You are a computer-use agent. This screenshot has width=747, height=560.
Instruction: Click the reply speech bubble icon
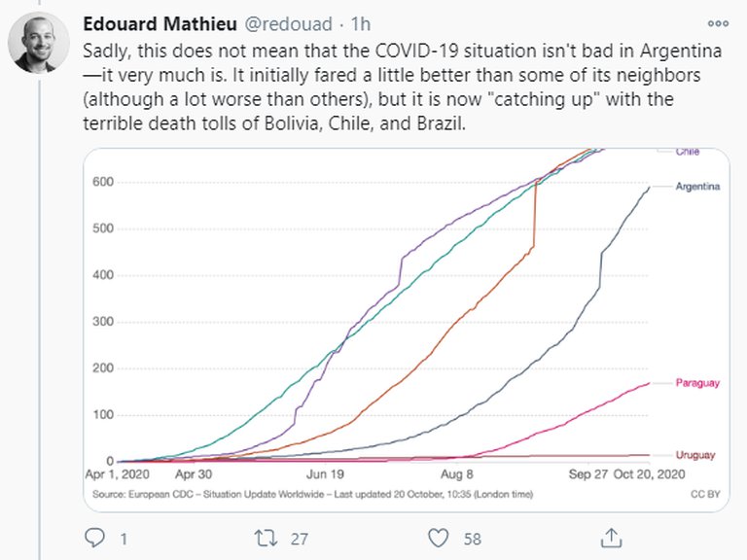pos(94,537)
